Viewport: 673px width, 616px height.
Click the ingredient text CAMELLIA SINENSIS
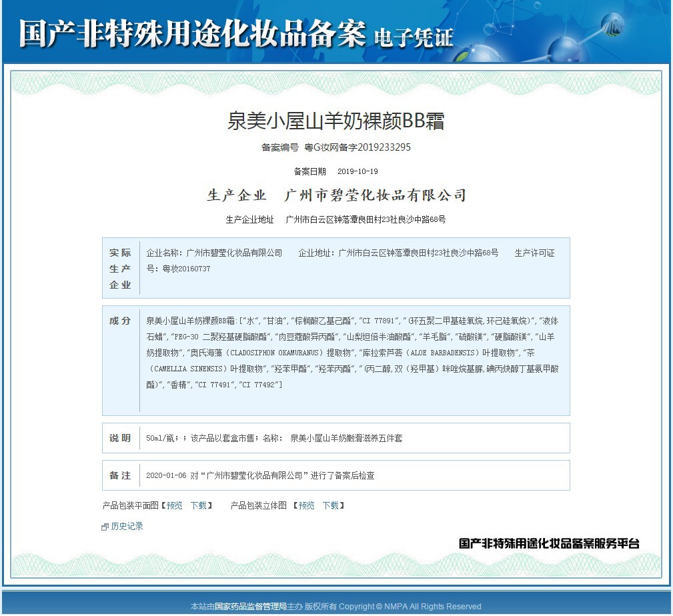coord(188,369)
